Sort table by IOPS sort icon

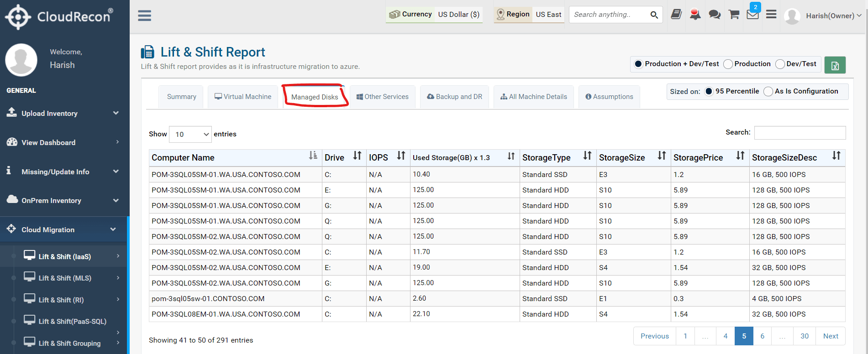click(401, 156)
